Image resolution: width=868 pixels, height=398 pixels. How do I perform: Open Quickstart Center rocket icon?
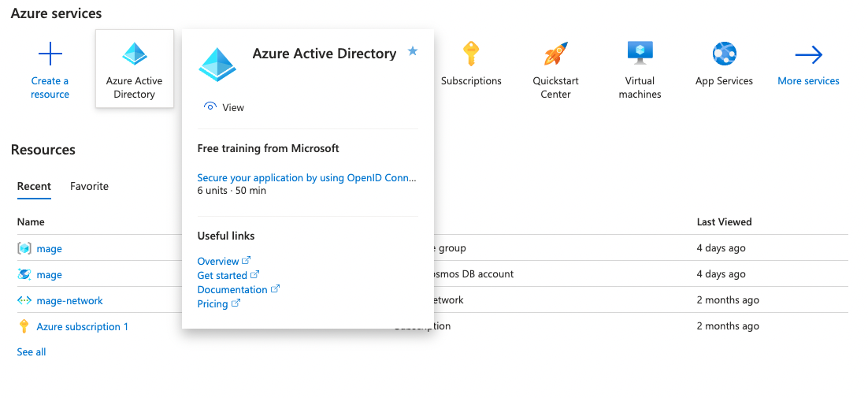pos(555,54)
